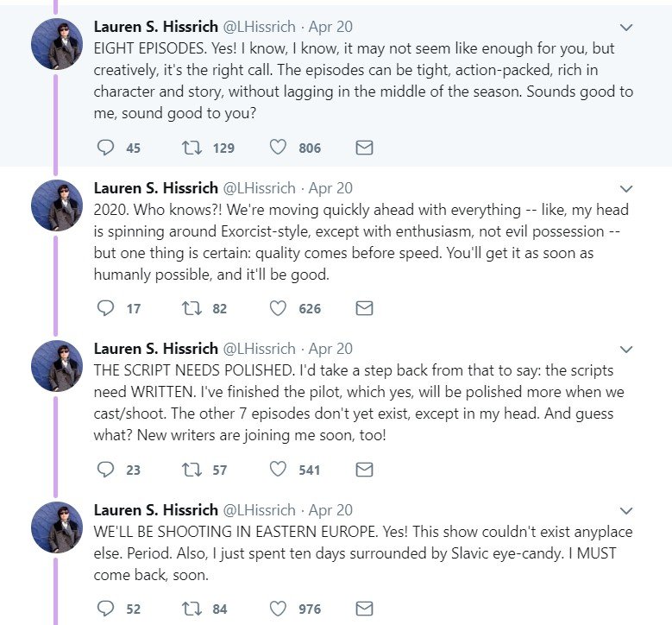Expand the more menu on 2020 tweet
The width and height of the screenshot is (672, 625).
(x=626, y=189)
